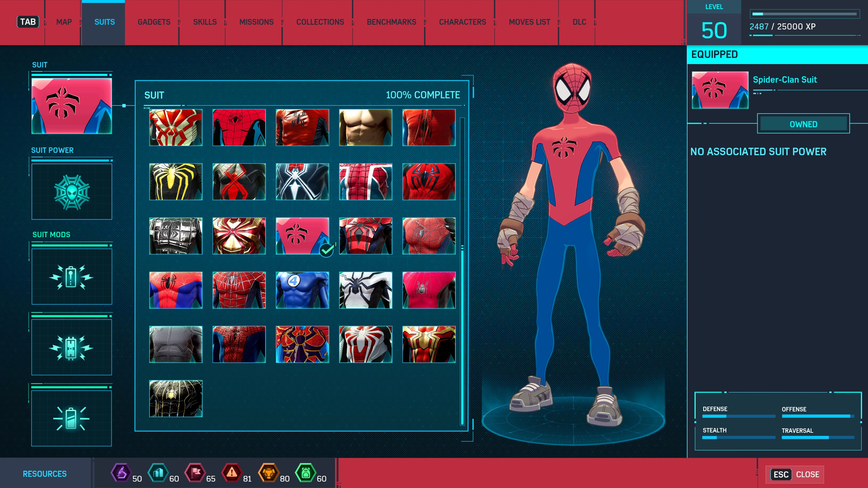
Task: Select the first Suit Mods battery slot
Action: coord(72,277)
